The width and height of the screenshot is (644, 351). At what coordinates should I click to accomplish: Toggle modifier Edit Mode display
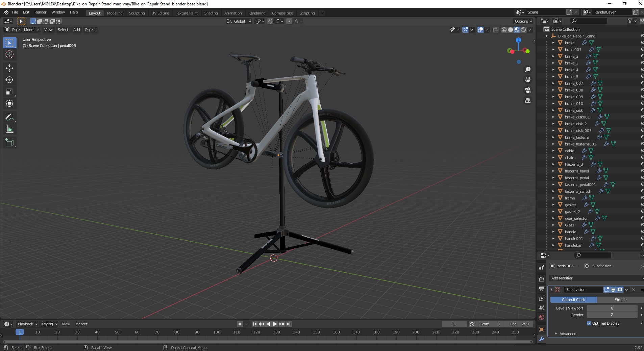tap(606, 290)
